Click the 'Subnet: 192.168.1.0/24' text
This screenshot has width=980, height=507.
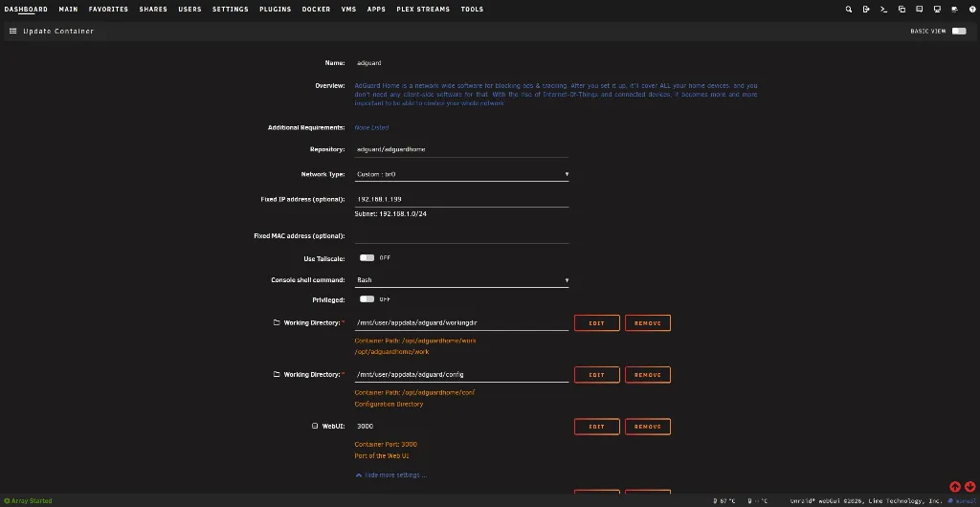tap(390, 213)
